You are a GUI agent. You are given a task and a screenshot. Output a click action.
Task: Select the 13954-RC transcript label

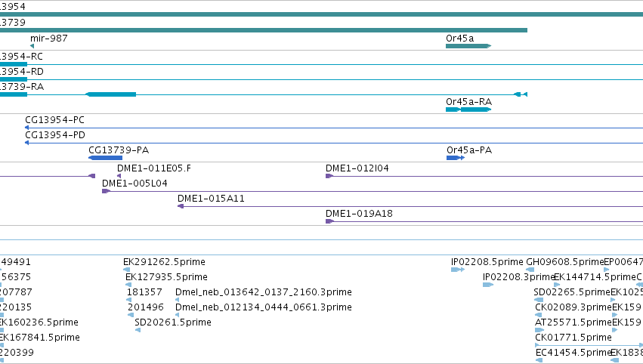coord(21,57)
